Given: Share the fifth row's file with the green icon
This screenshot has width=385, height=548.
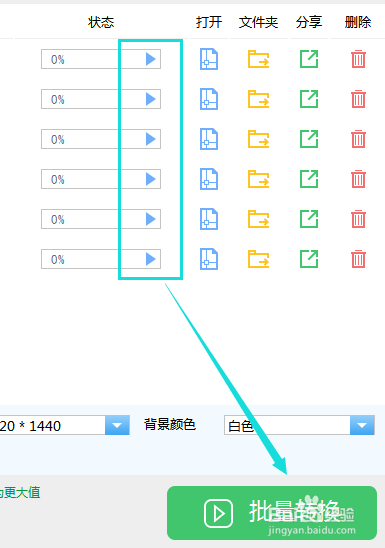Looking at the screenshot, I should (309, 219).
